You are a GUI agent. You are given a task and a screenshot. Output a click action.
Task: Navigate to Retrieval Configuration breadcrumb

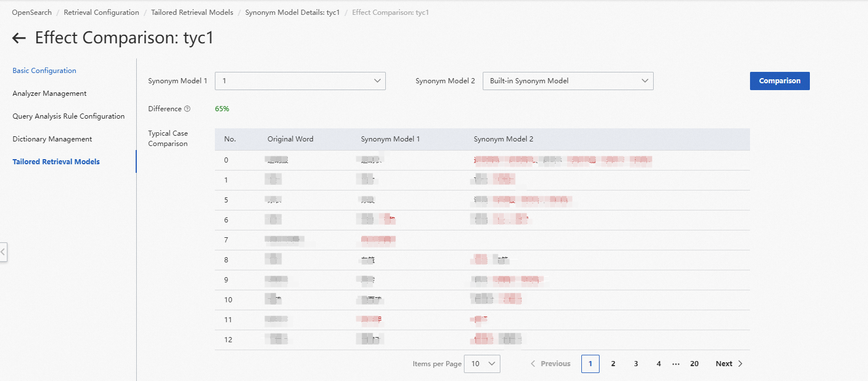tap(101, 13)
